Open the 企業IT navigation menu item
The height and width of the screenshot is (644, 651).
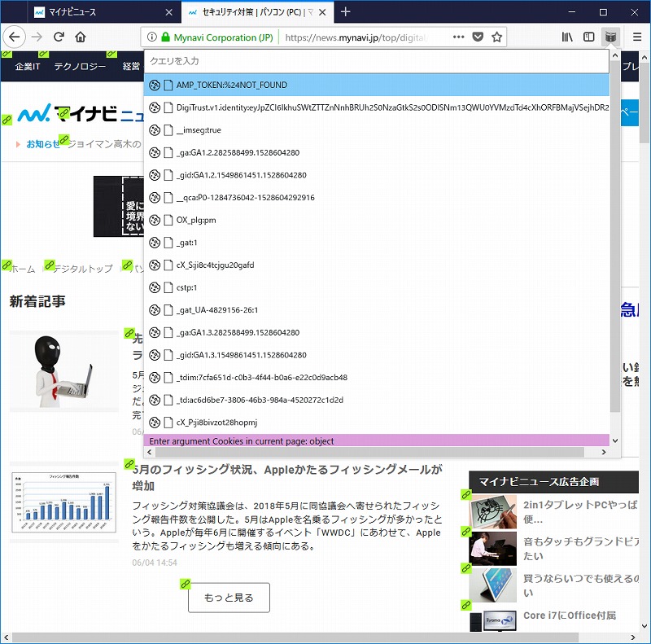click(x=28, y=67)
